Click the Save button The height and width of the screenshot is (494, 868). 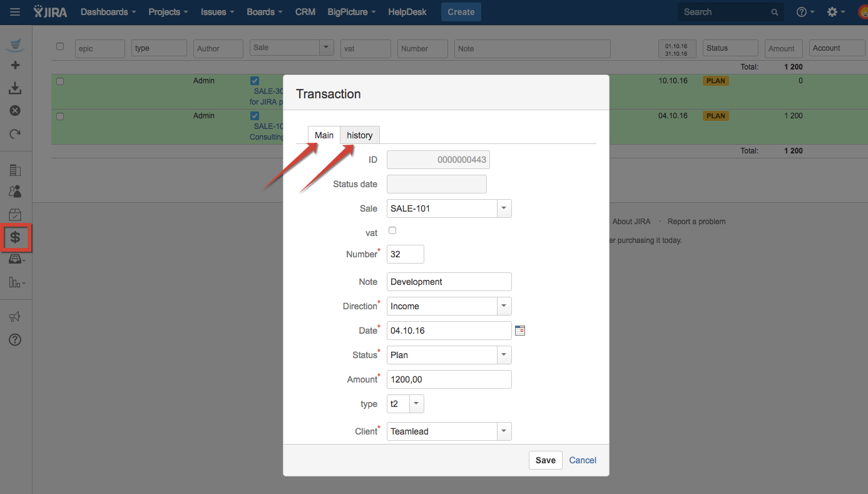[x=545, y=460]
